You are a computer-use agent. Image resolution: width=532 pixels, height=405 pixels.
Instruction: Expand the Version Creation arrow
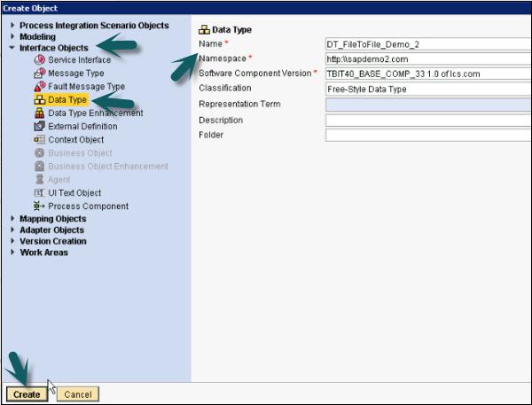[x=12, y=241]
